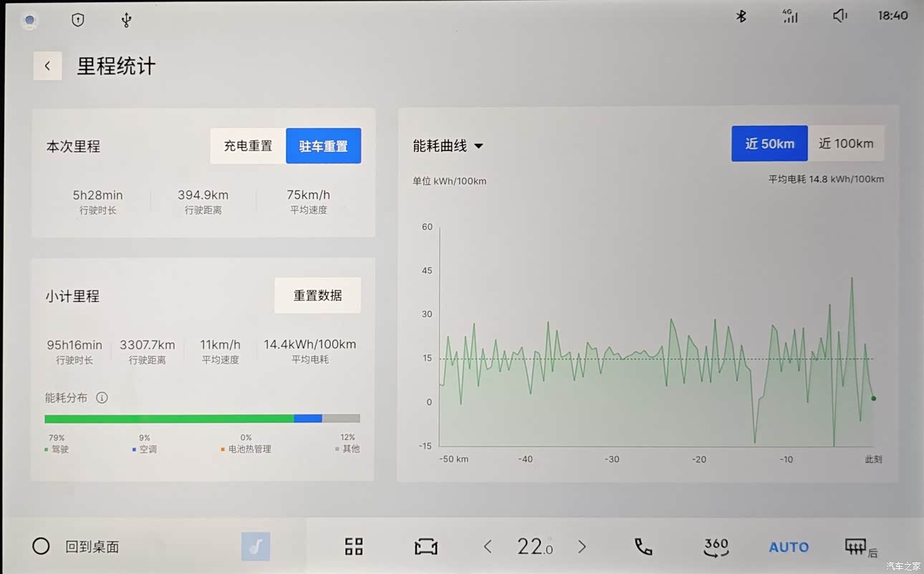Tap the speaker volume icon
The image size is (924, 574).
[x=840, y=16]
